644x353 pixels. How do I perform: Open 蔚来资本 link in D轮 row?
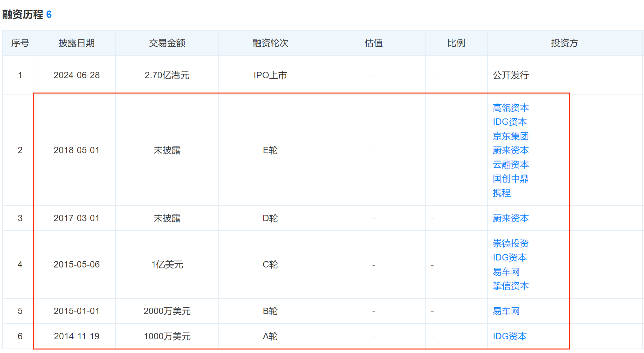click(x=510, y=218)
